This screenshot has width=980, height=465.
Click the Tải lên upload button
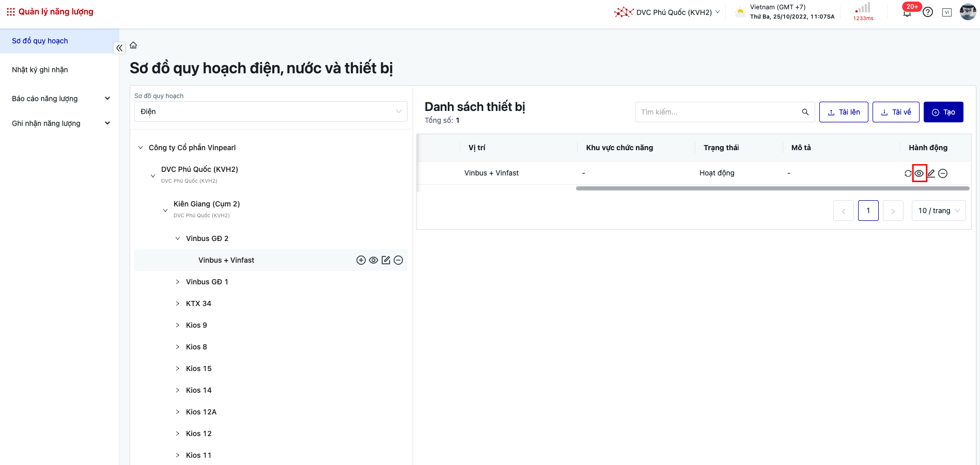844,112
